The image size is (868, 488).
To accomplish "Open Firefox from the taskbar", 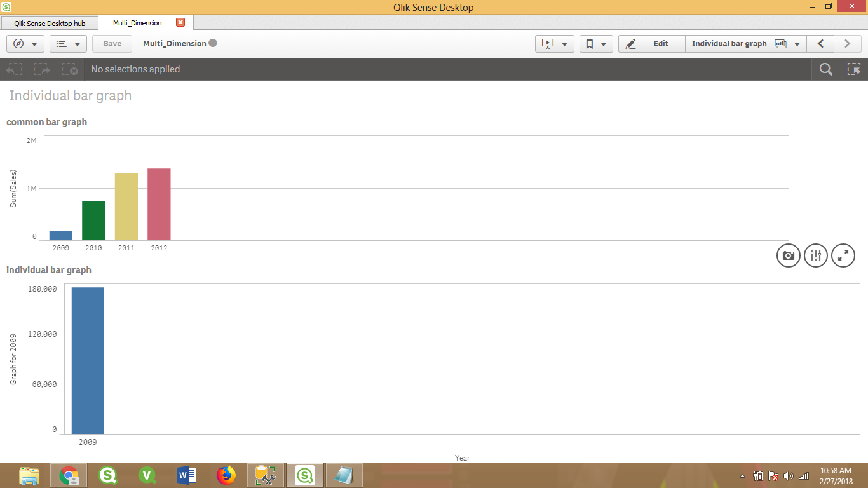I will 226,475.
